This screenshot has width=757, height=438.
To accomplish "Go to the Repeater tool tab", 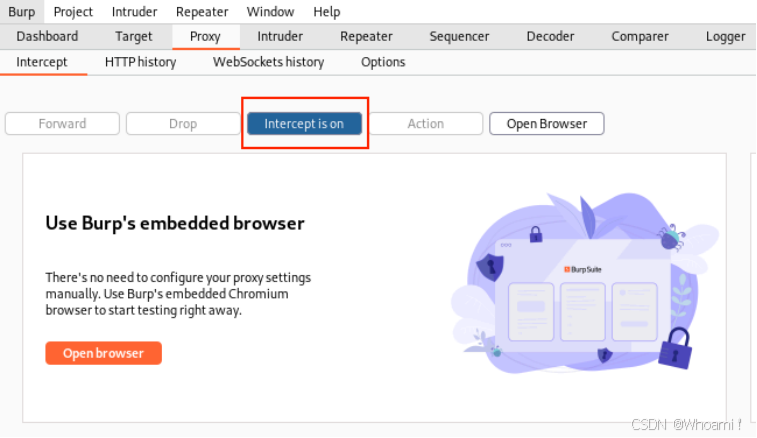I will 366,36.
